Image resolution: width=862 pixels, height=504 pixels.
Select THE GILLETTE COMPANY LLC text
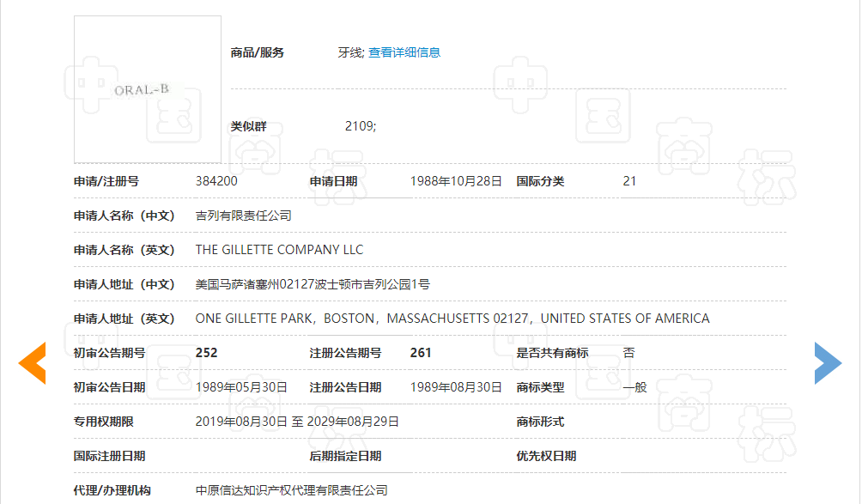[x=279, y=250]
